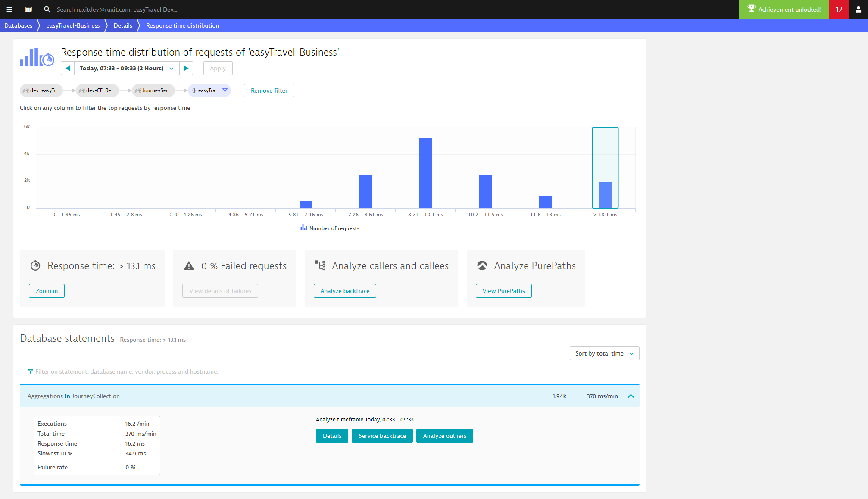868x499 pixels.
Task: Go to Databases breadcrumb
Action: click(19, 25)
